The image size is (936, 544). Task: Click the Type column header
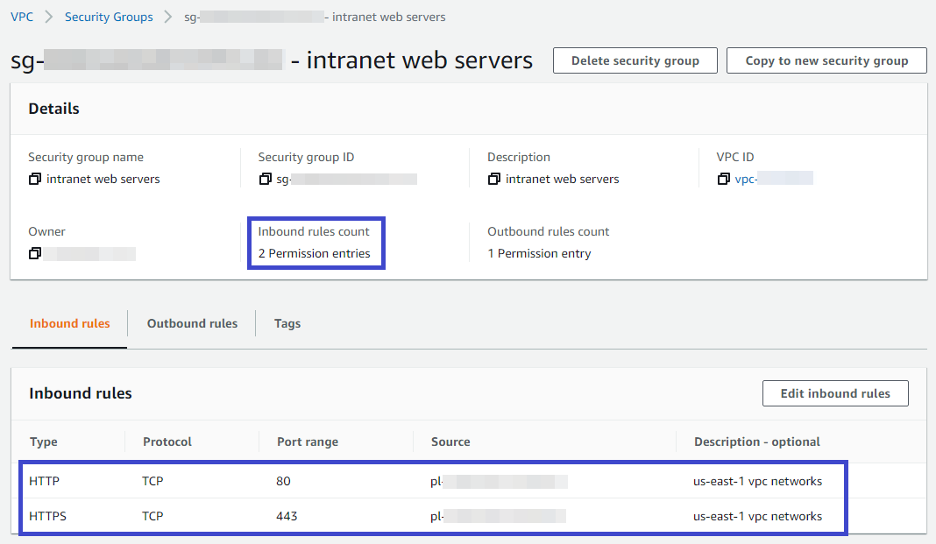point(44,442)
